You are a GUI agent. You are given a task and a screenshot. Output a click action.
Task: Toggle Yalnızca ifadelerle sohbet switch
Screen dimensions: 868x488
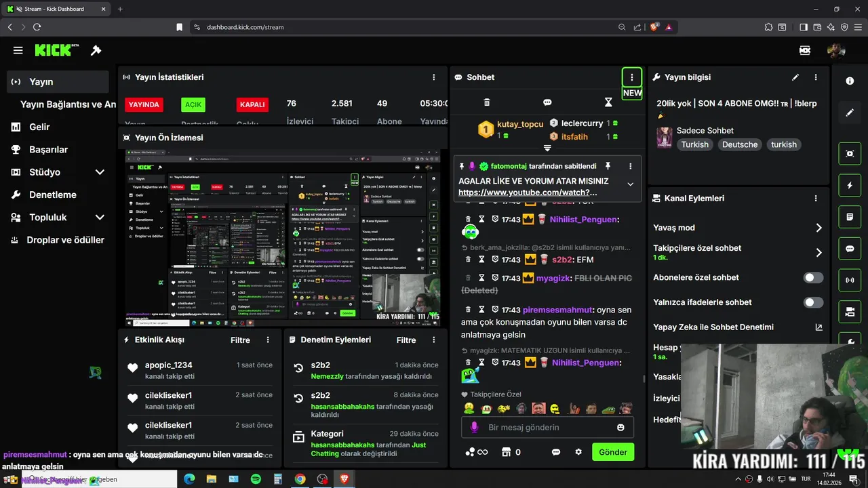pyautogui.click(x=813, y=302)
